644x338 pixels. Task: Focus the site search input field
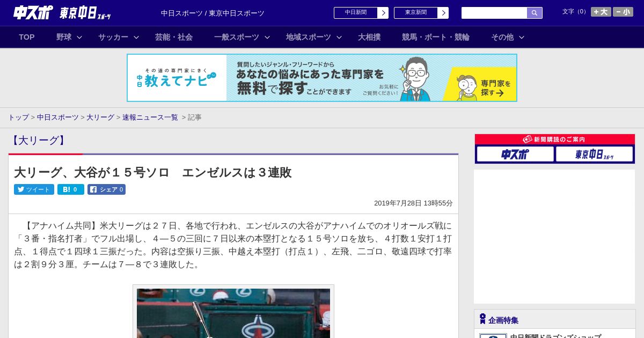[x=494, y=13]
